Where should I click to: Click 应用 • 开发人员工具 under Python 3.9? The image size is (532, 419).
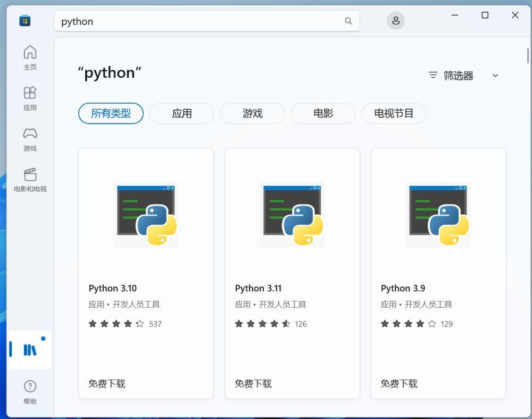pyautogui.click(x=417, y=304)
